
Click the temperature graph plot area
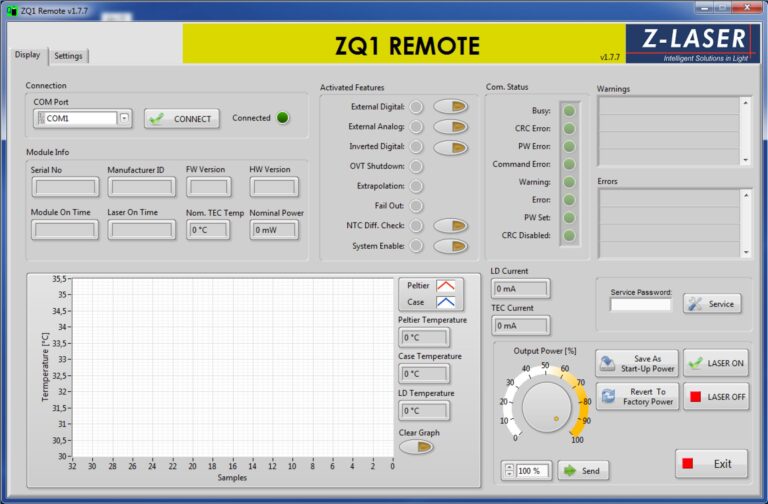(x=232, y=367)
